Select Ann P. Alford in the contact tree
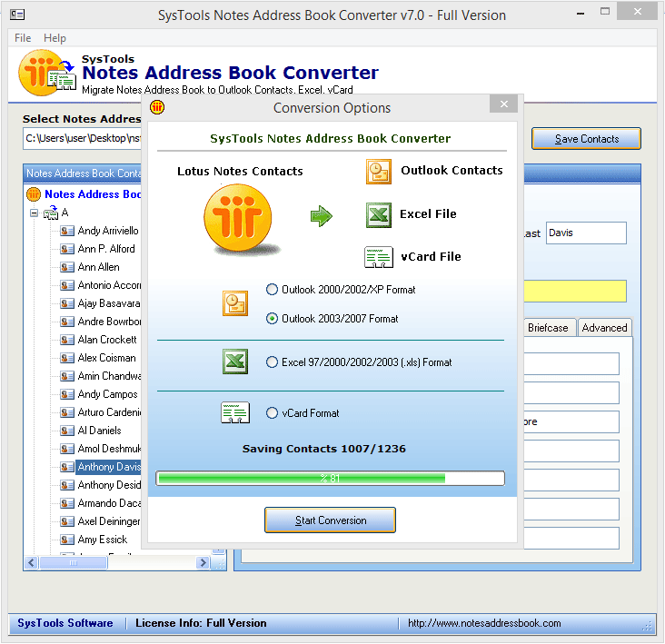The image size is (665, 644). coord(106,249)
